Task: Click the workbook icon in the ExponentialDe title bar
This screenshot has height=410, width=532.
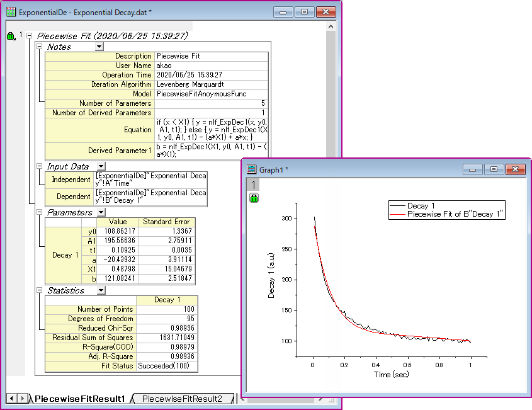Action: point(11,12)
